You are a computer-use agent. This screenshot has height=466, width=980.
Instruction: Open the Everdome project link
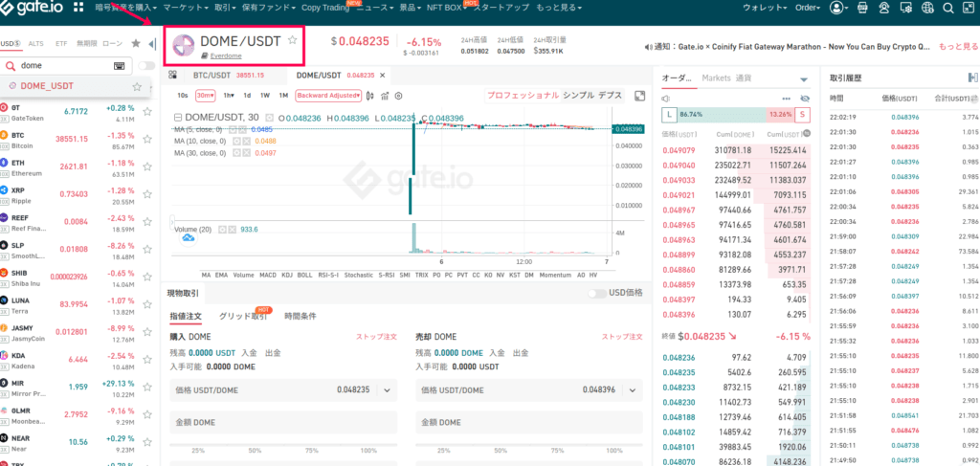[x=226, y=55]
